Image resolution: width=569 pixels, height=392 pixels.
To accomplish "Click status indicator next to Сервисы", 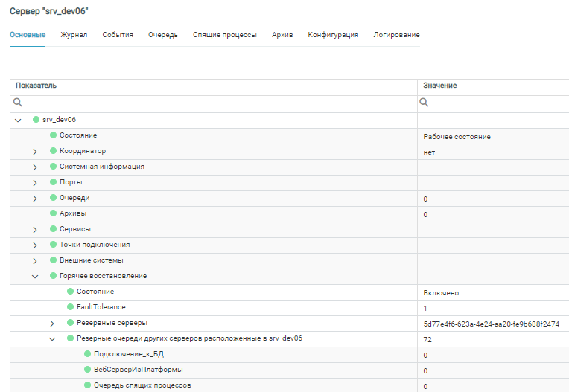I will pyautogui.click(x=53, y=228).
